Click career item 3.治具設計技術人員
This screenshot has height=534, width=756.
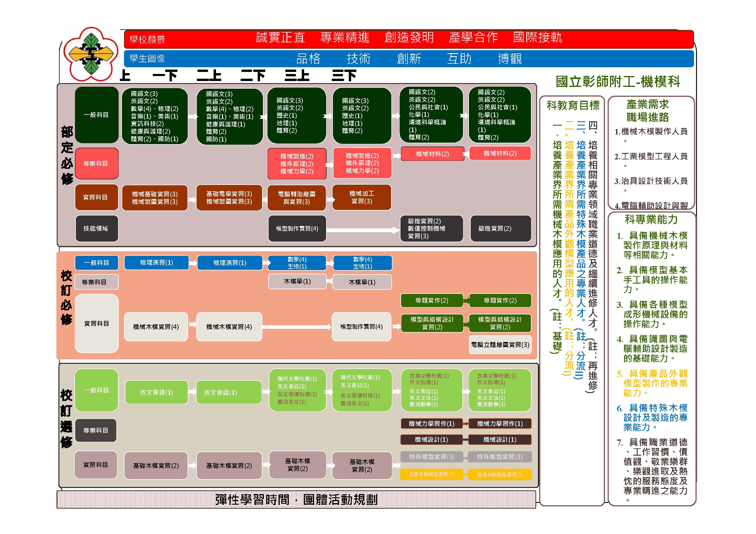pos(651,185)
